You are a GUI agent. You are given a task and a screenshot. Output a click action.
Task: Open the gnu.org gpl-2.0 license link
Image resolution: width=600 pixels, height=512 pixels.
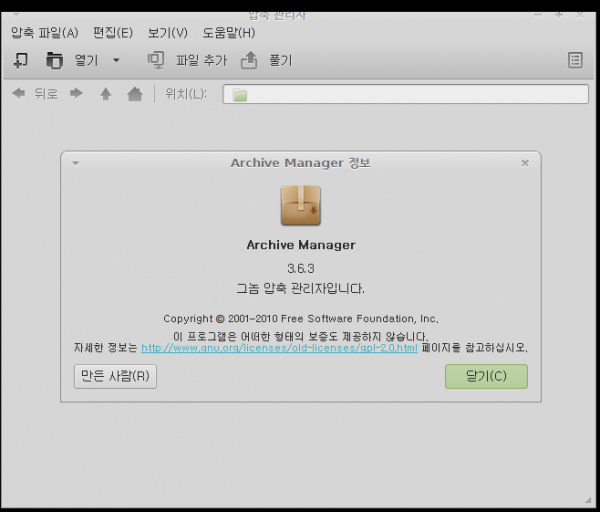279,348
